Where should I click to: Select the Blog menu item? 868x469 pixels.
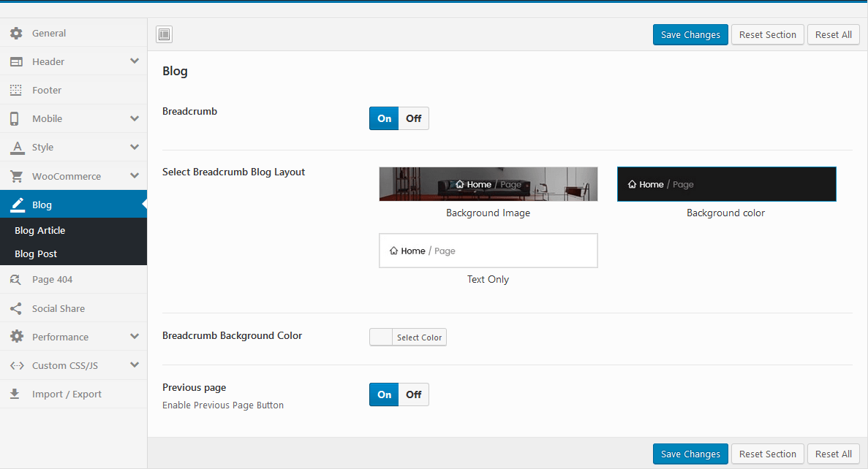pyautogui.click(x=74, y=204)
